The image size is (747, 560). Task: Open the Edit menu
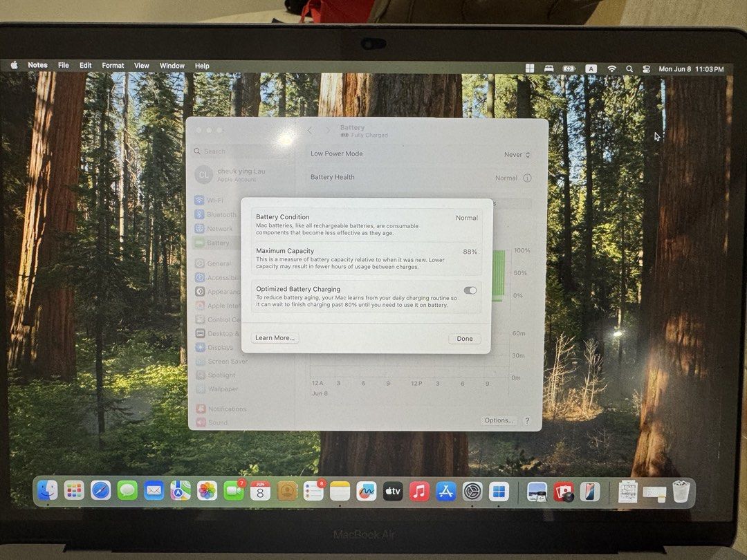tap(85, 65)
